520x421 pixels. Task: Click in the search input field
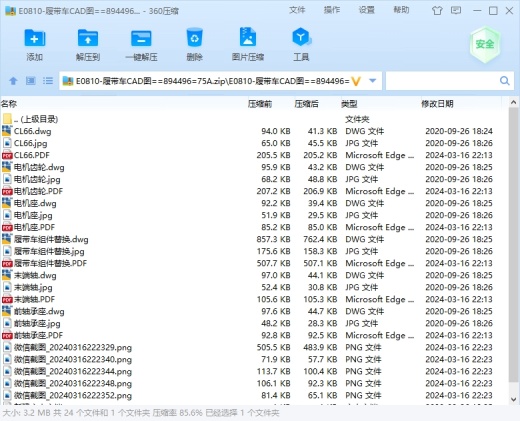pyautogui.click(x=442, y=81)
